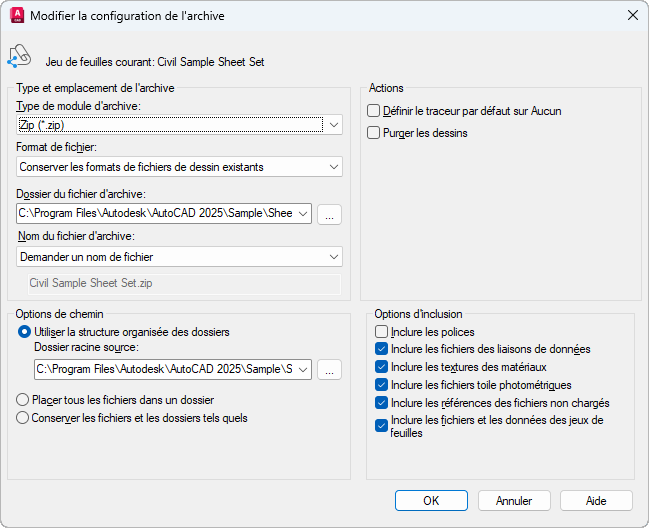Image resolution: width=649 pixels, height=528 pixels.
Task: Expand the Format de fichier dropdown
Action: tap(334, 167)
